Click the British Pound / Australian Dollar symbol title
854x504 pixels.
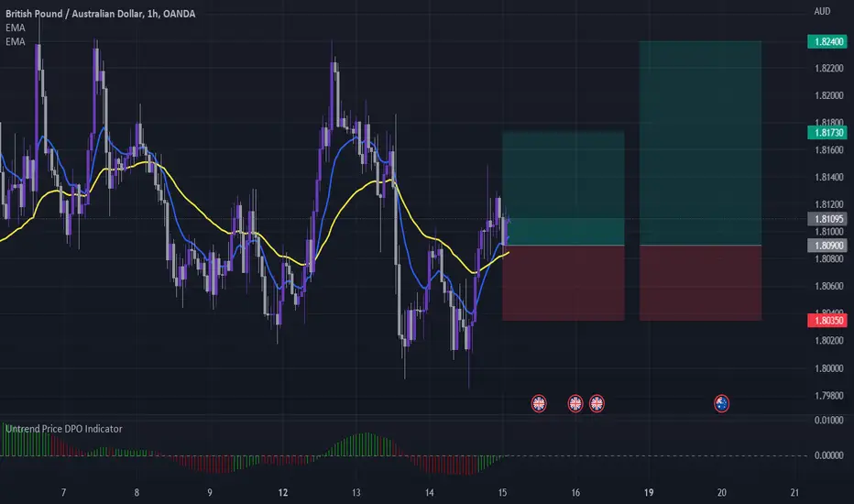100,14
